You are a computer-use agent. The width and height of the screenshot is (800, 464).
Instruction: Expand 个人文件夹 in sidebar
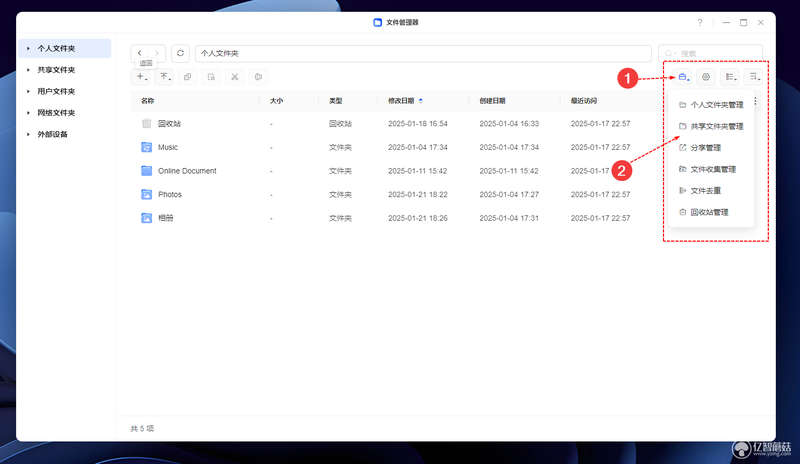tap(28, 48)
